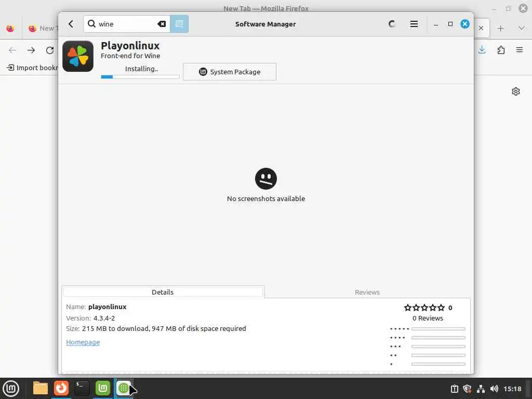Focus the wine search field

(x=127, y=24)
